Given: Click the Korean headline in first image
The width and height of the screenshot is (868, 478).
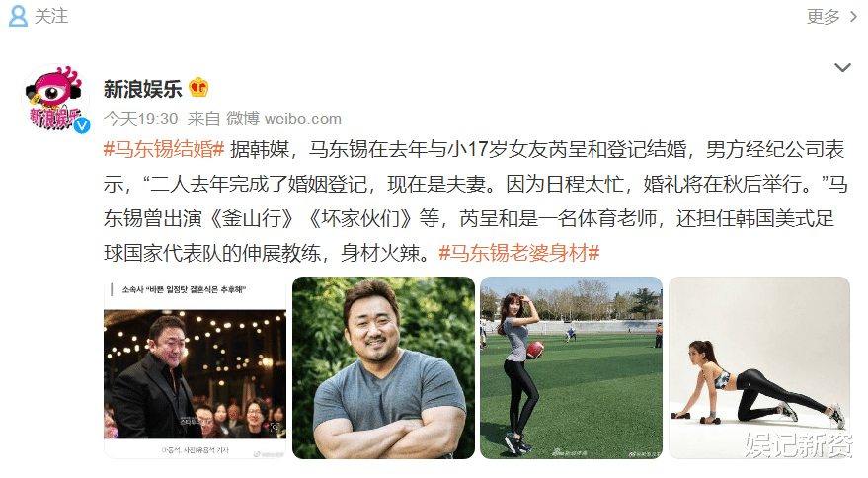Looking at the screenshot, I should coord(184,289).
